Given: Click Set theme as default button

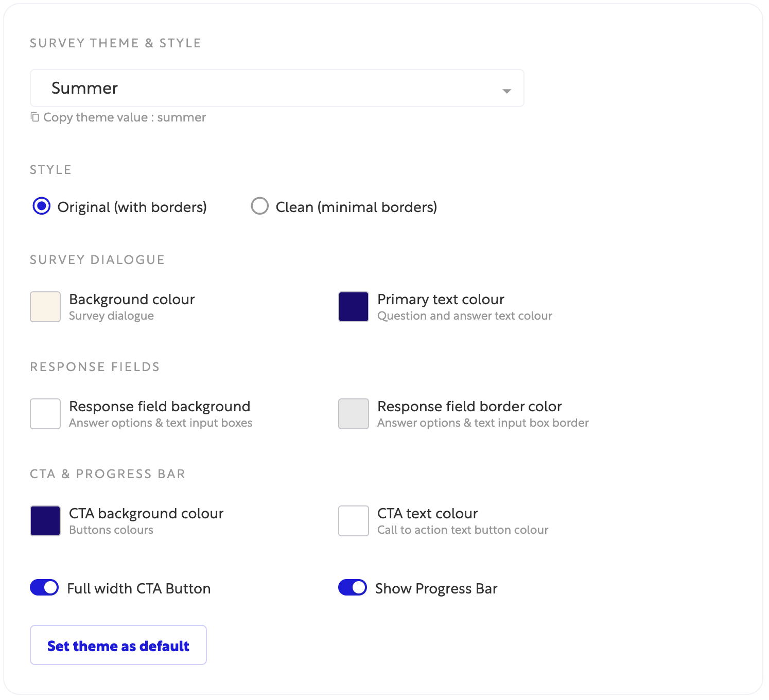Looking at the screenshot, I should pyautogui.click(x=118, y=645).
